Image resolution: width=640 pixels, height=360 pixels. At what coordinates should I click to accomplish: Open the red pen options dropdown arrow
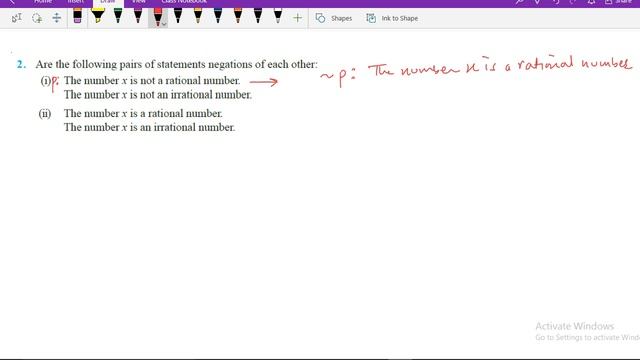164,24
